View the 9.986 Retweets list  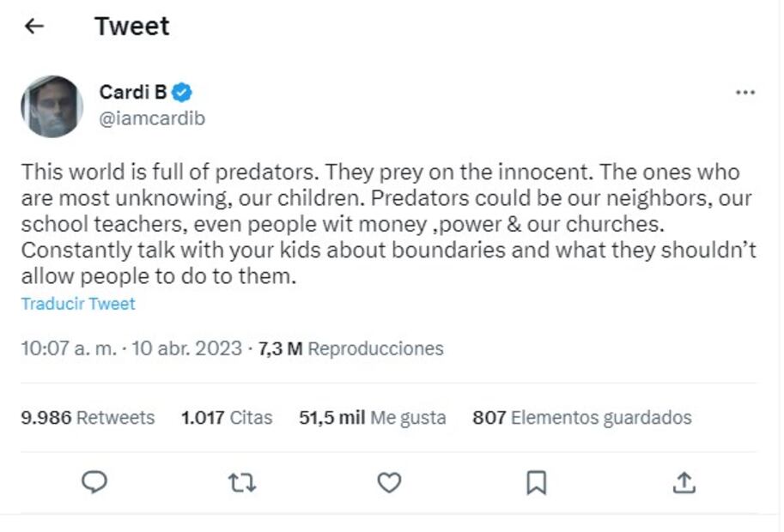(87, 418)
